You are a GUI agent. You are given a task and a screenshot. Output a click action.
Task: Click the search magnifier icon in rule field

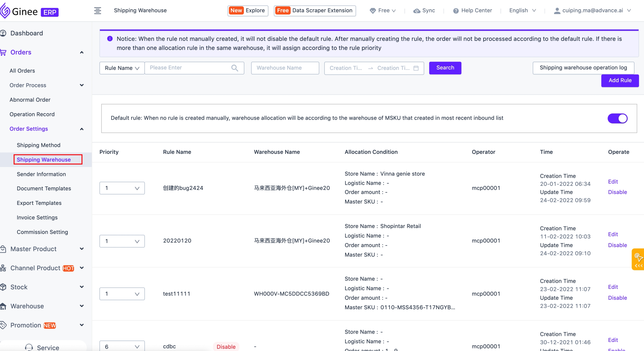click(234, 68)
